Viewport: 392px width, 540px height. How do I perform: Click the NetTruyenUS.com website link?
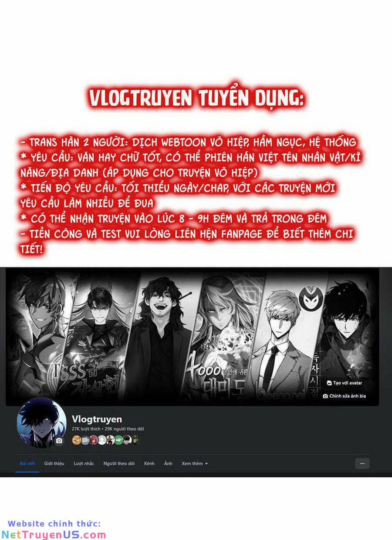tap(54, 535)
